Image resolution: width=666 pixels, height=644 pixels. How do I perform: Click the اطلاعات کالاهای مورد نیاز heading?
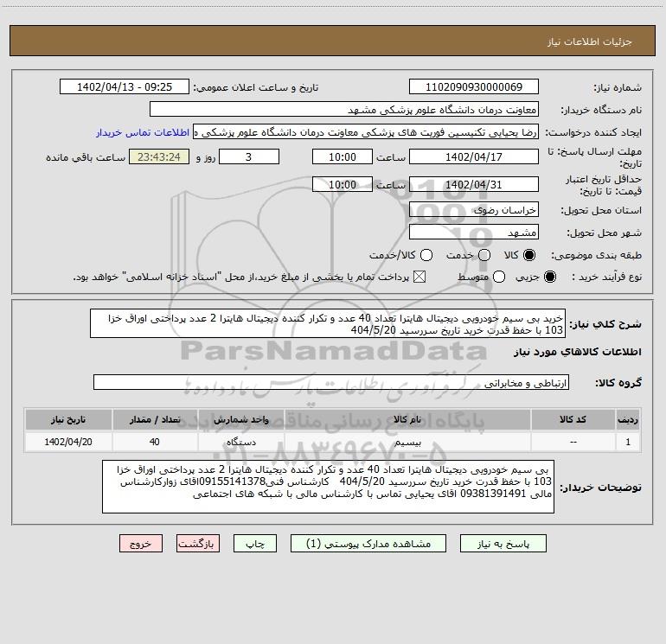[577, 352]
